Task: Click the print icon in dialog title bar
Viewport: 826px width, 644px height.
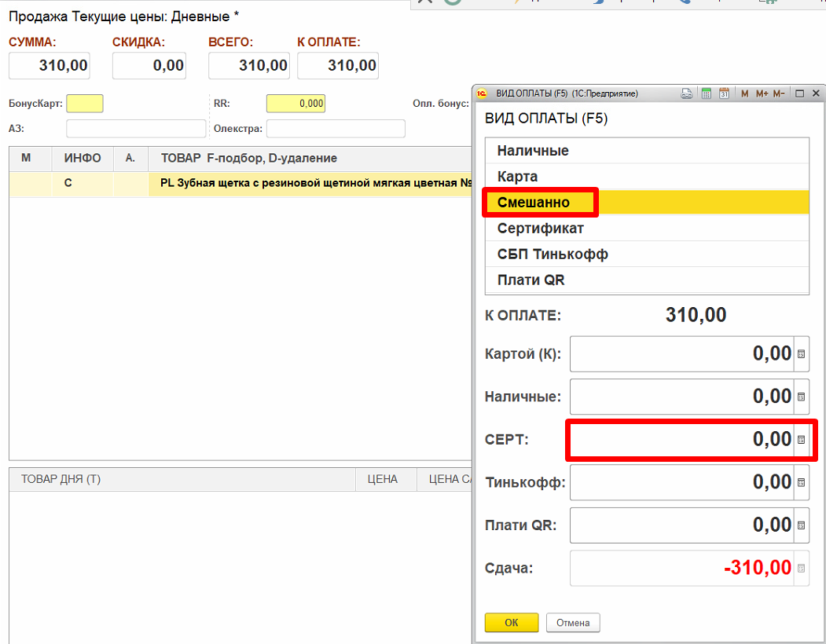Action: coord(686,93)
